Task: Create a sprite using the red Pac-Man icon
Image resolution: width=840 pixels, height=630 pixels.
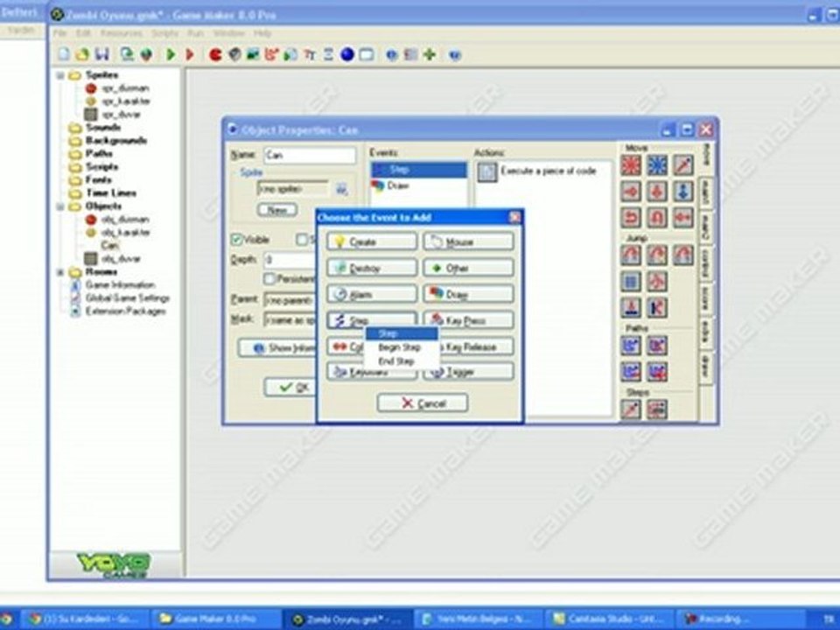Action: click(x=215, y=54)
